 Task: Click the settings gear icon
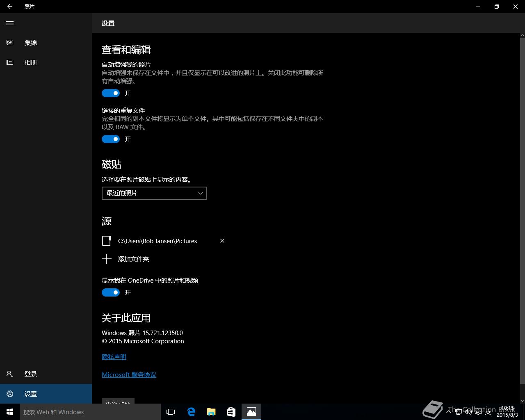pos(10,394)
